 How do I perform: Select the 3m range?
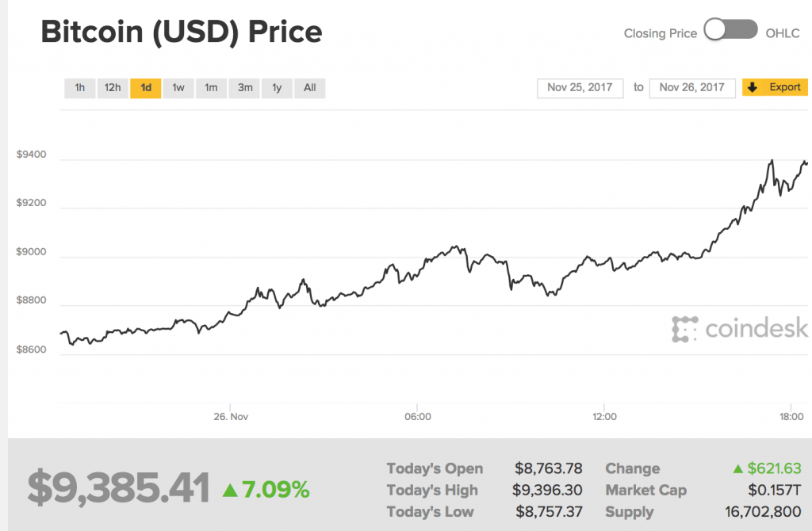click(243, 88)
